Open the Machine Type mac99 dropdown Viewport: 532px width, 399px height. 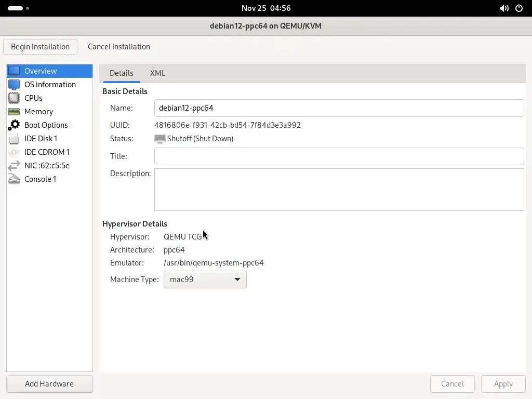pyautogui.click(x=205, y=280)
